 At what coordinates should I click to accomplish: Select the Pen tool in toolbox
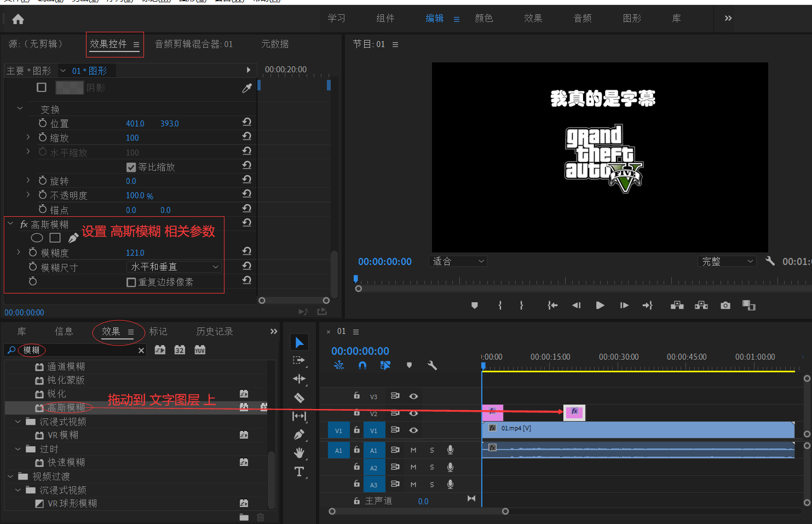pos(299,435)
